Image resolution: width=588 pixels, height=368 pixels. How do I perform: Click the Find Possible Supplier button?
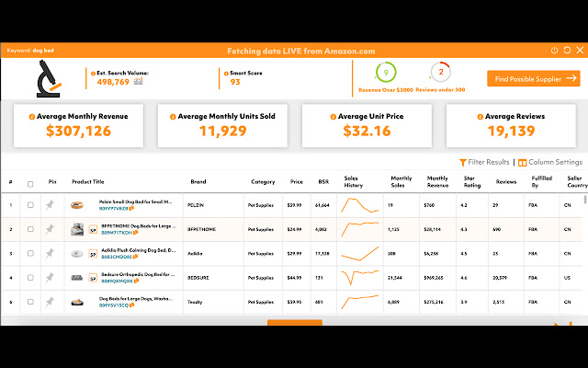[534, 78]
